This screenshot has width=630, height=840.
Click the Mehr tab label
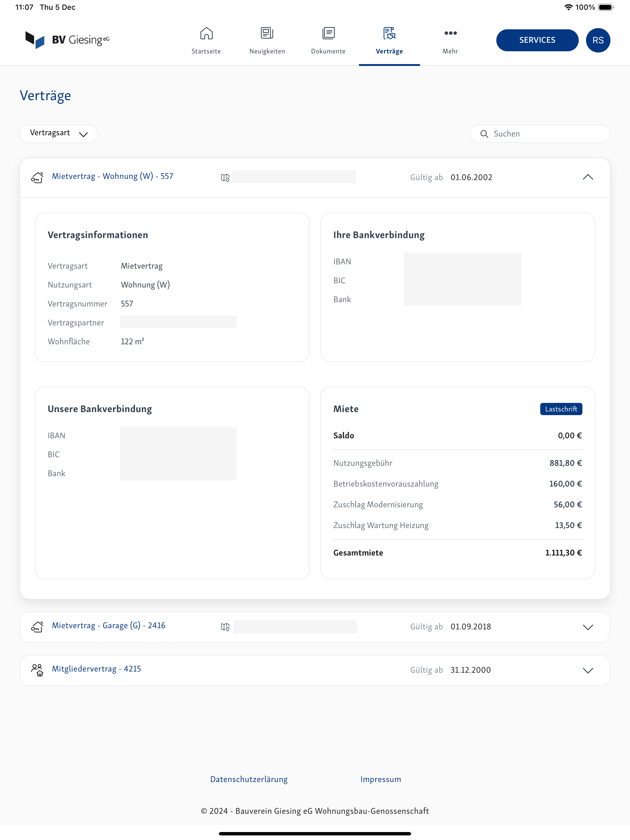(x=451, y=51)
